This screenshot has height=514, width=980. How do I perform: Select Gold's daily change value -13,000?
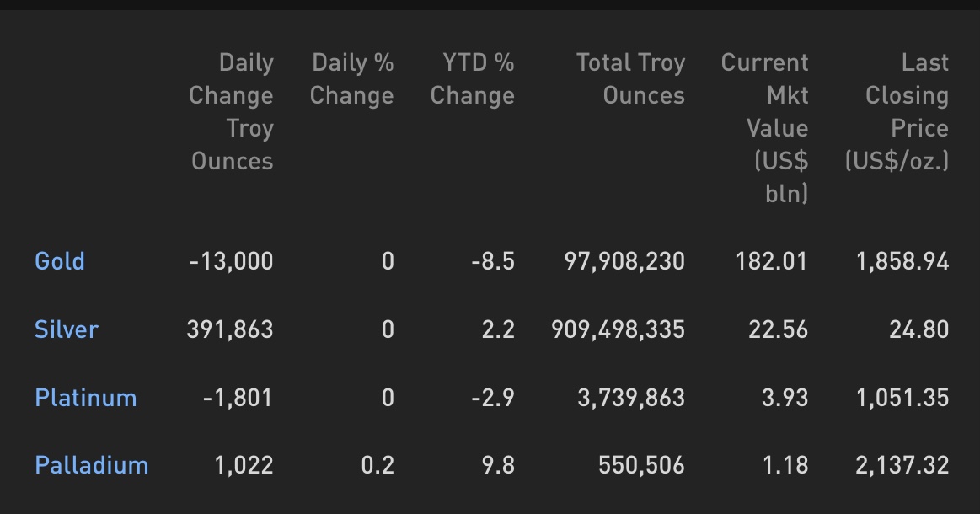pyautogui.click(x=231, y=260)
